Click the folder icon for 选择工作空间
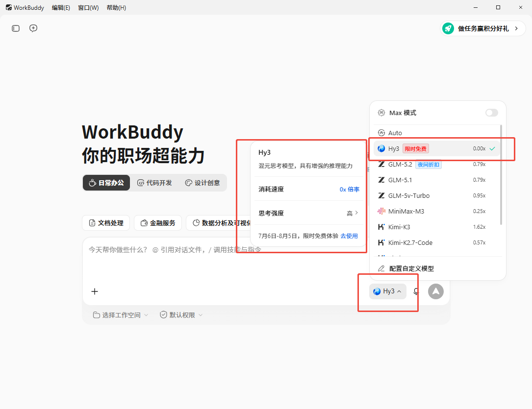532x409 pixels. pos(97,315)
